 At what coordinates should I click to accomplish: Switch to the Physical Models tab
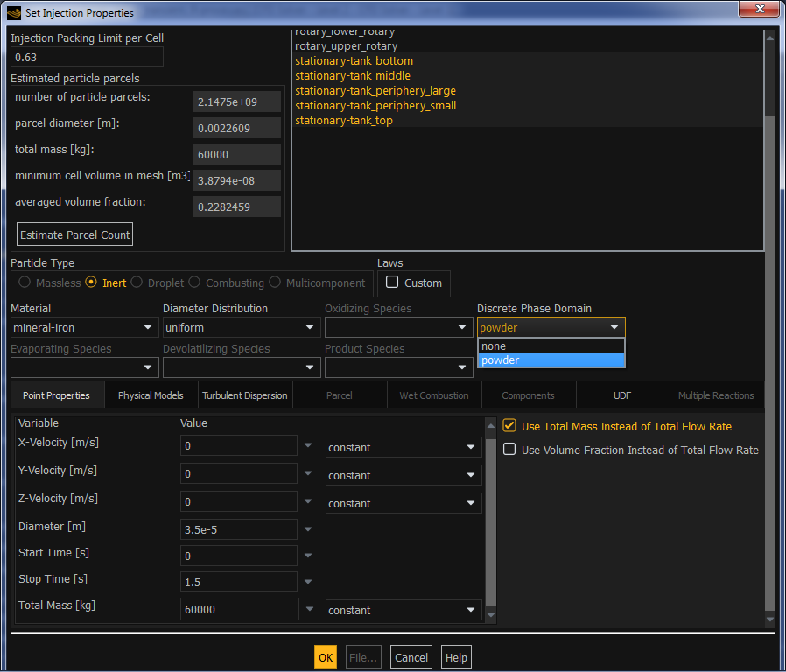[x=151, y=395]
